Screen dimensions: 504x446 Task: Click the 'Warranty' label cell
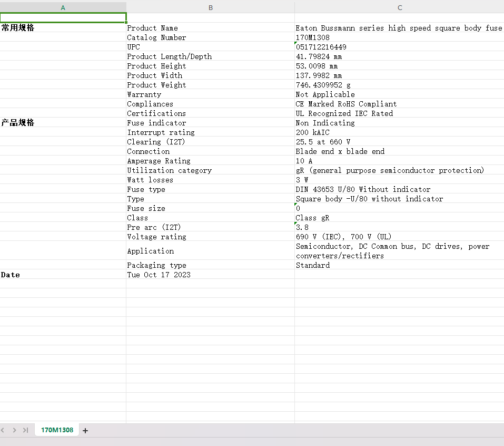click(x=211, y=94)
